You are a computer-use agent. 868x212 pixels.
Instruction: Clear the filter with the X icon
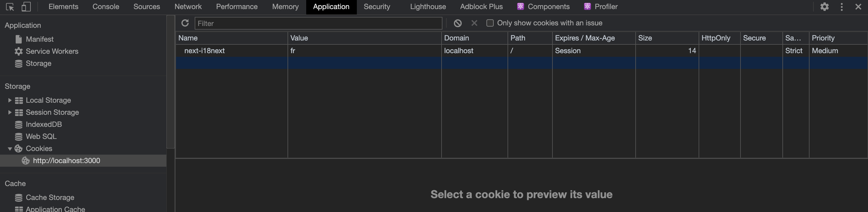pos(474,23)
